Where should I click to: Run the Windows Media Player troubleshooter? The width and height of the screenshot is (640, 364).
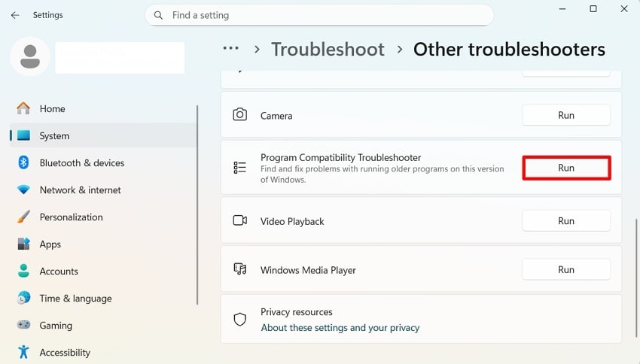566,269
